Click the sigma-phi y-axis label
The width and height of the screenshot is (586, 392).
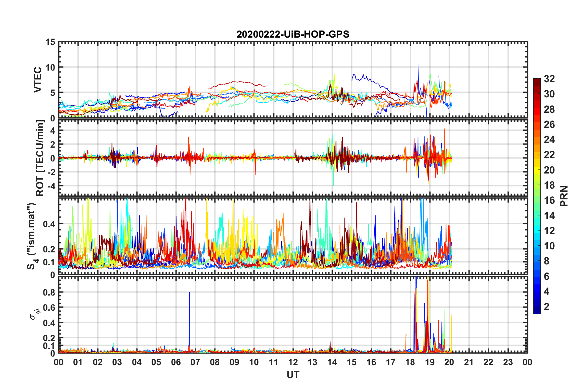point(35,314)
